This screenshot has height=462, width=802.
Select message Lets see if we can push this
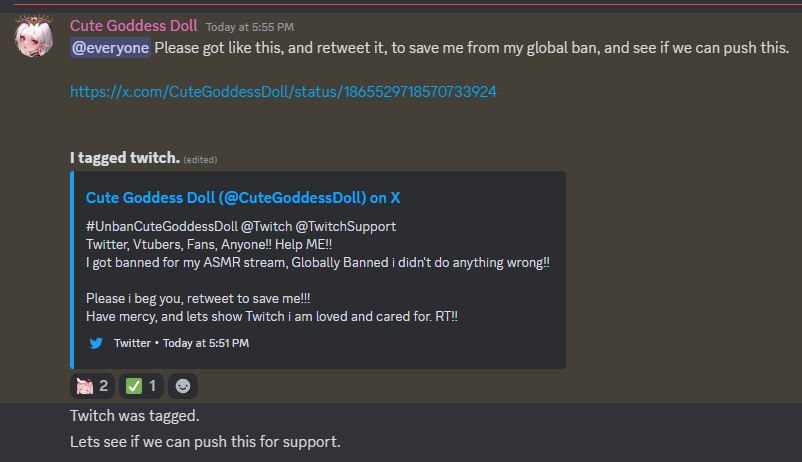(x=205, y=442)
